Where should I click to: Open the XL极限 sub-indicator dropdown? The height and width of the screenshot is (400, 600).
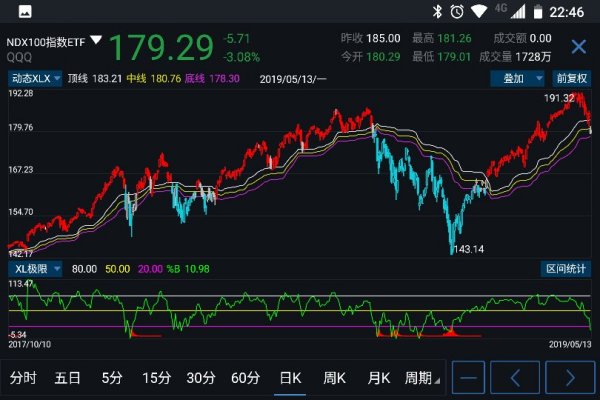[36, 269]
